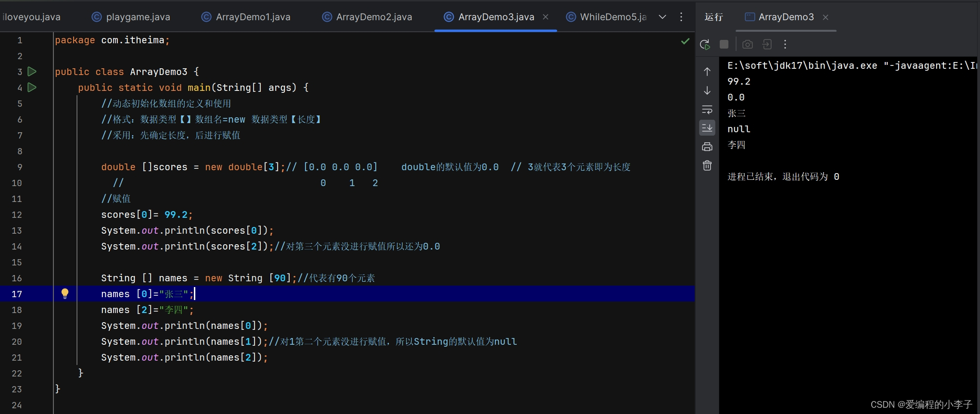
Task: Click the '//赋值' comment line
Action: coord(116,199)
